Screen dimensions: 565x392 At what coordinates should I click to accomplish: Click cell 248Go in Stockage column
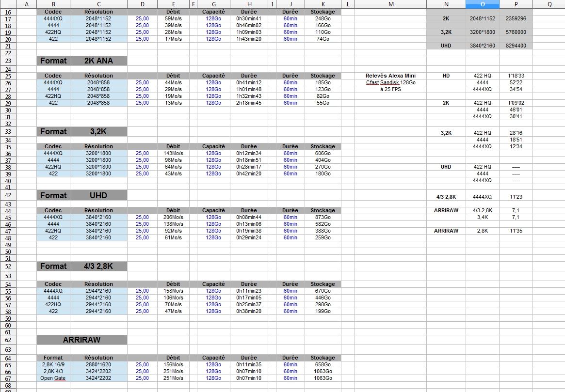point(323,18)
